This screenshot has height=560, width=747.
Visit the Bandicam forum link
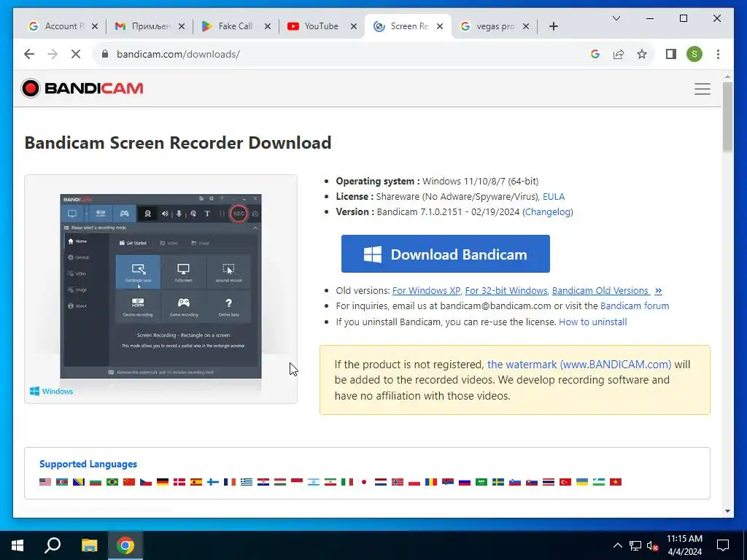tap(635, 306)
